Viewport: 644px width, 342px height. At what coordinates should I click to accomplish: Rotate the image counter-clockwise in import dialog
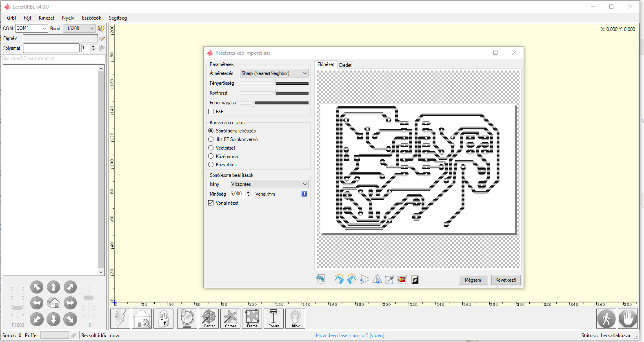point(351,279)
